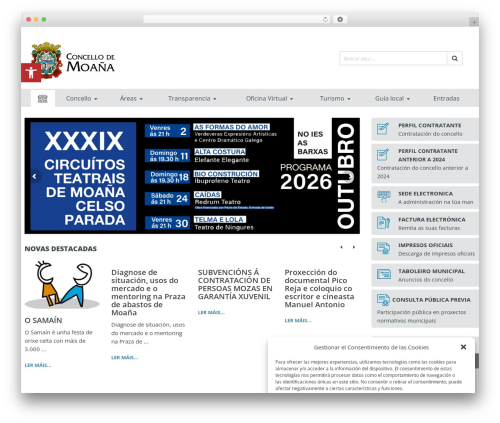Expand the Turismo menu
500x423 pixels.
click(x=335, y=98)
